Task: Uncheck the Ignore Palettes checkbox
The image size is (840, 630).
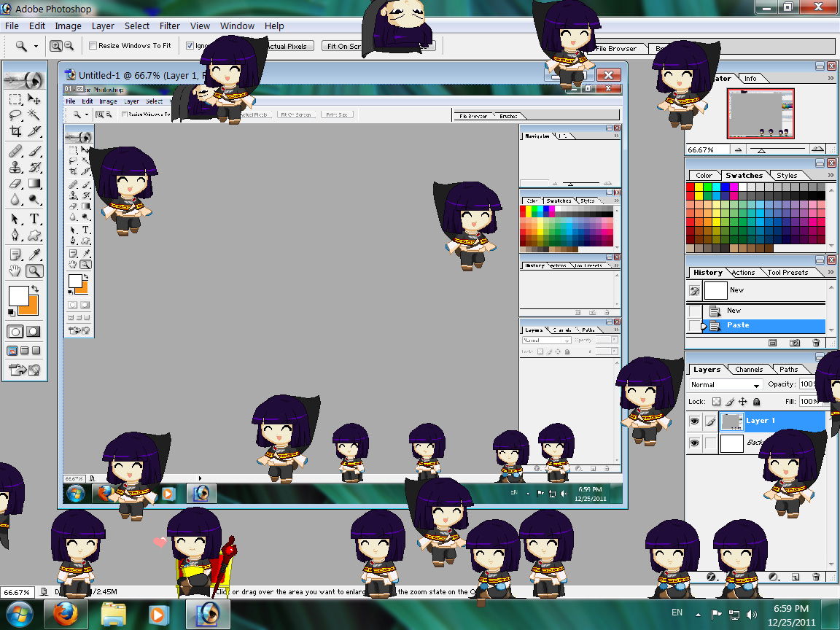Action: tap(190, 45)
